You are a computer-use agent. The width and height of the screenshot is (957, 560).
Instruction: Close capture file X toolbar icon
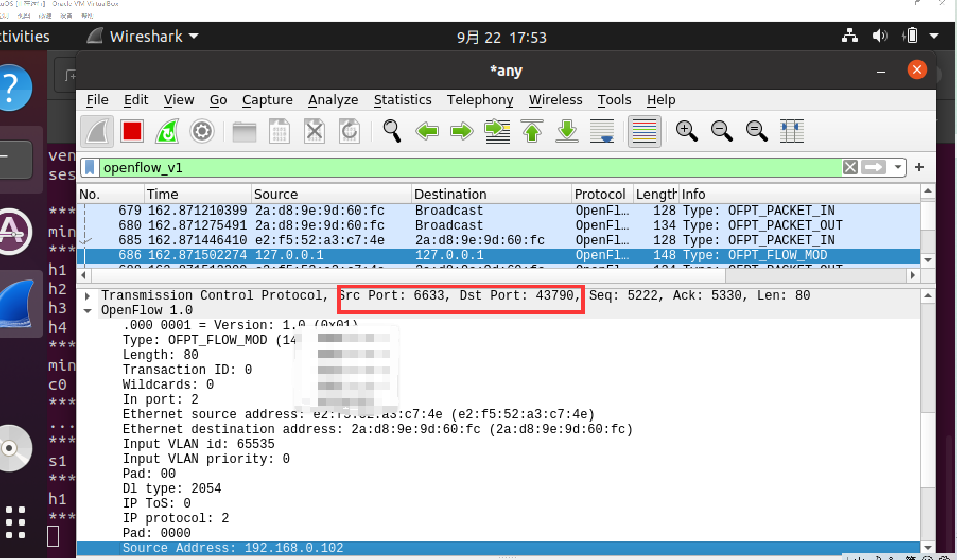point(315,131)
